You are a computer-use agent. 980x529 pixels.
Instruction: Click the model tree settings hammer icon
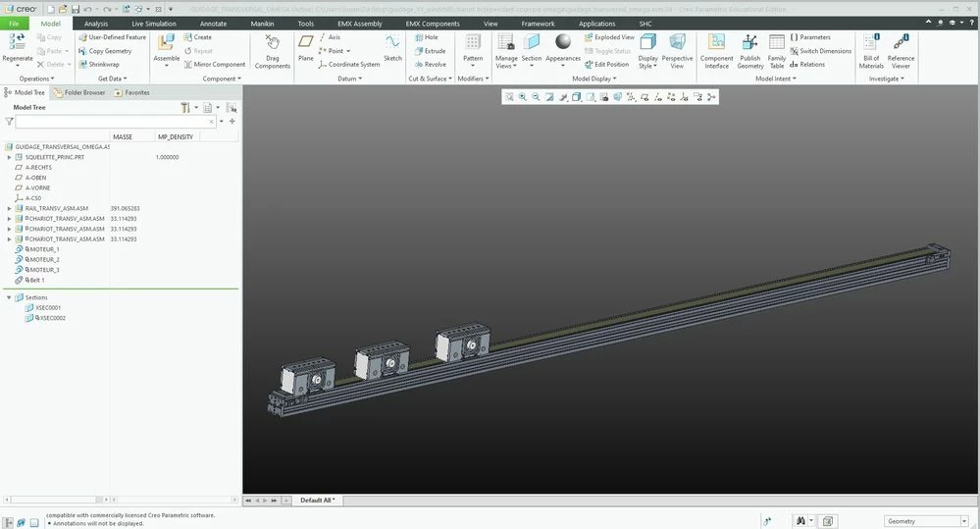click(185, 108)
